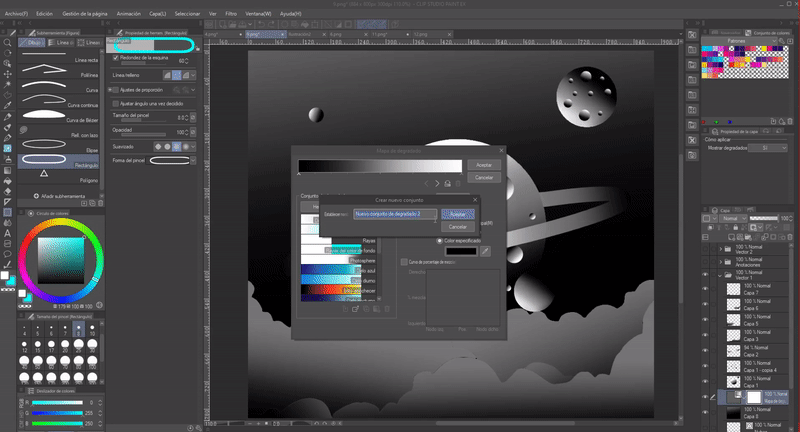Open the Gestión de la página menu
Viewport: 800px width, 432px height.
click(x=86, y=15)
